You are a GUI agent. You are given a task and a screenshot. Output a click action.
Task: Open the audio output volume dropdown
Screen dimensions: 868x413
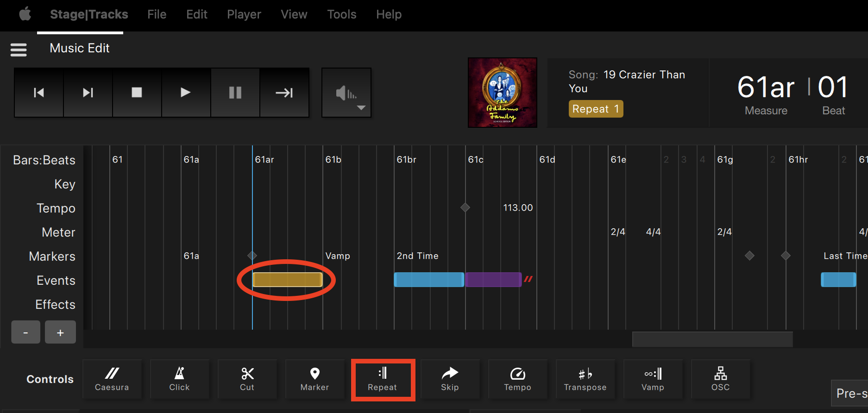tap(346, 93)
